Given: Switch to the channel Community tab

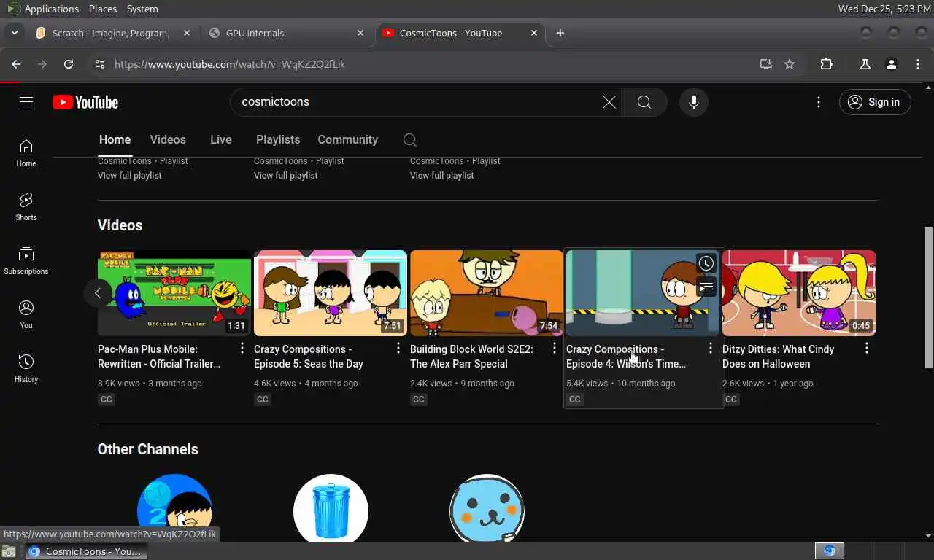Looking at the screenshot, I should (x=347, y=140).
